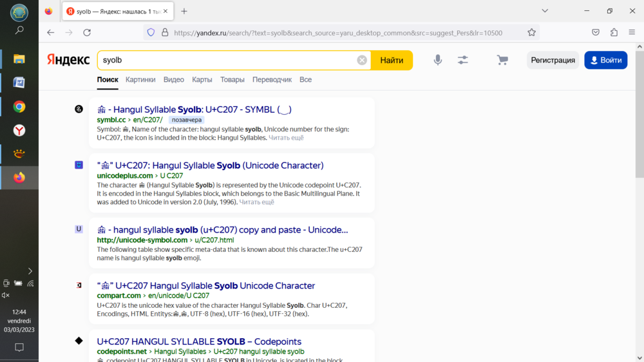Open the compart.com Hangul Syllable Syolb result
The image size is (644, 362).
click(206, 285)
